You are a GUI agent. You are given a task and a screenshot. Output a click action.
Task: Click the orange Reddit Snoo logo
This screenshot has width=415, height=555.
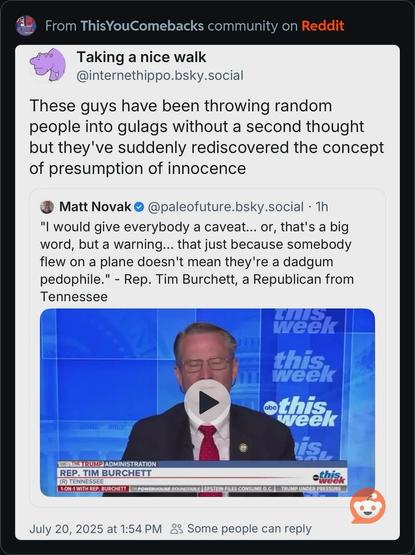(368, 506)
